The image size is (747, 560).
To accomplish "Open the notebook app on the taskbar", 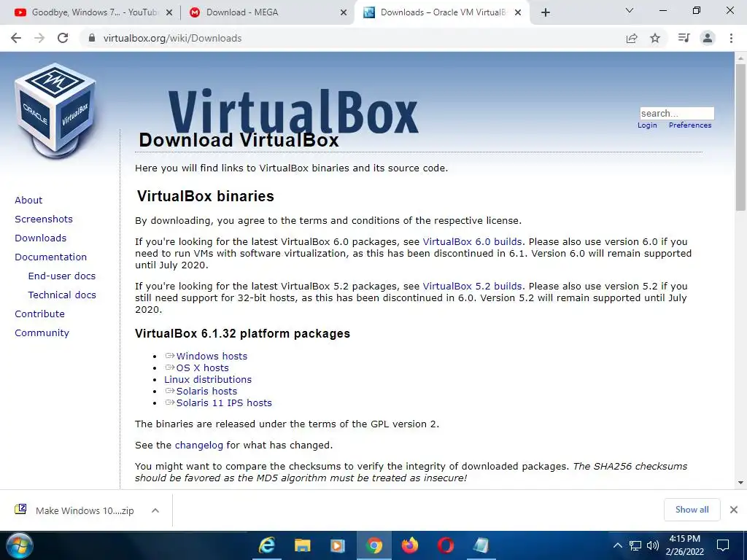I will click(x=481, y=545).
